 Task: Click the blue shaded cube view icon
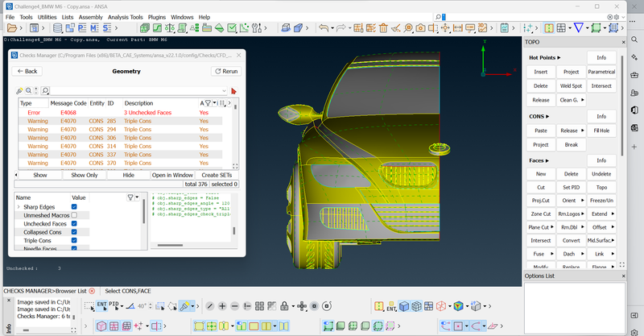pos(404,306)
